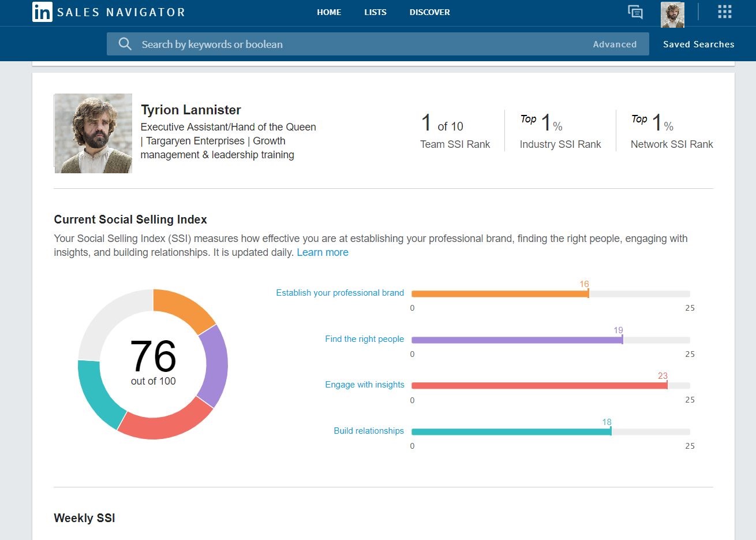Open Saved Searches
Screen dimensions: 756x540
[x=699, y=44]
